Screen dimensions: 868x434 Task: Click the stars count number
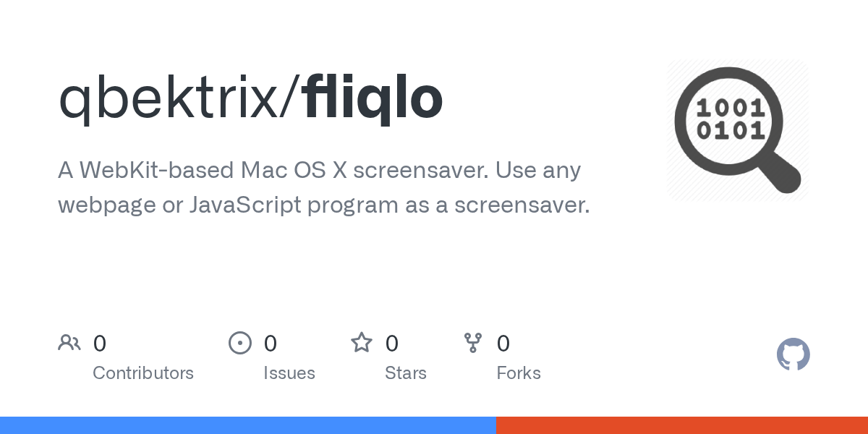[392, 343]
